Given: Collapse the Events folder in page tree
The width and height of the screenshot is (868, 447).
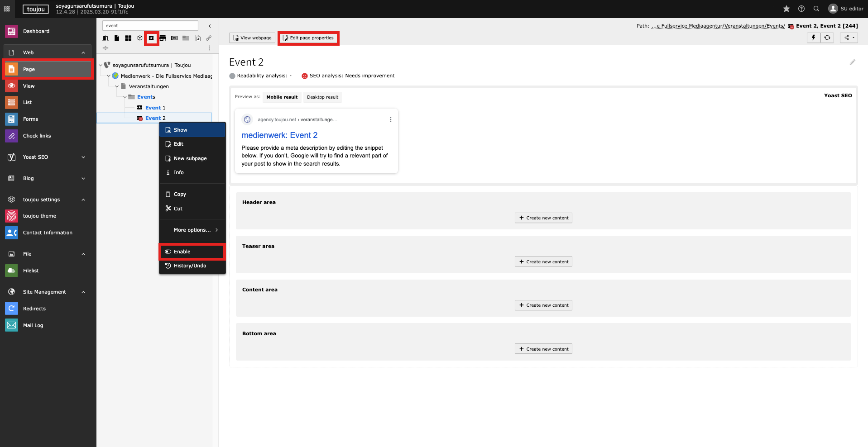Looking at the screenshot, I should [125, 97].
